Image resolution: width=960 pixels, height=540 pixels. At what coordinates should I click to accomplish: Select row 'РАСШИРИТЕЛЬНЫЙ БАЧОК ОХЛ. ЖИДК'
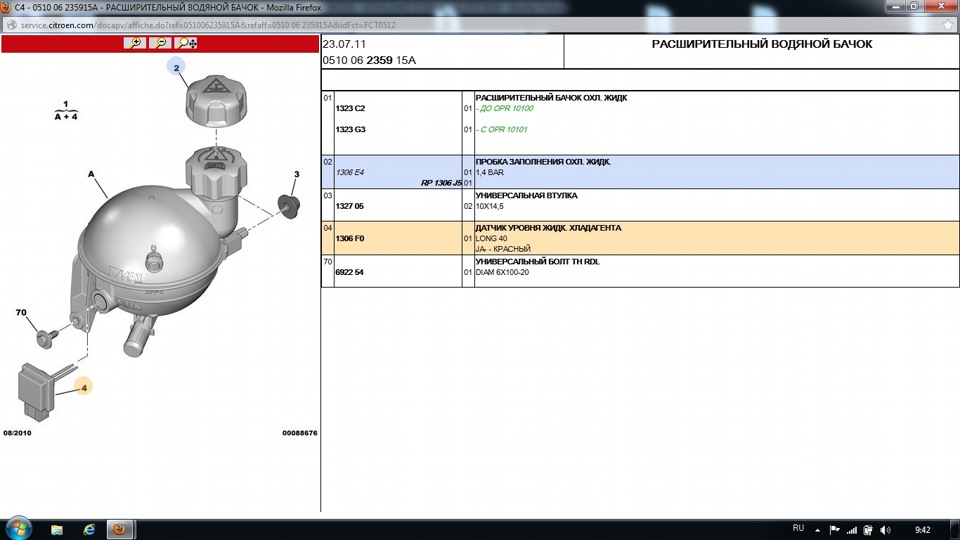(640, 123)
